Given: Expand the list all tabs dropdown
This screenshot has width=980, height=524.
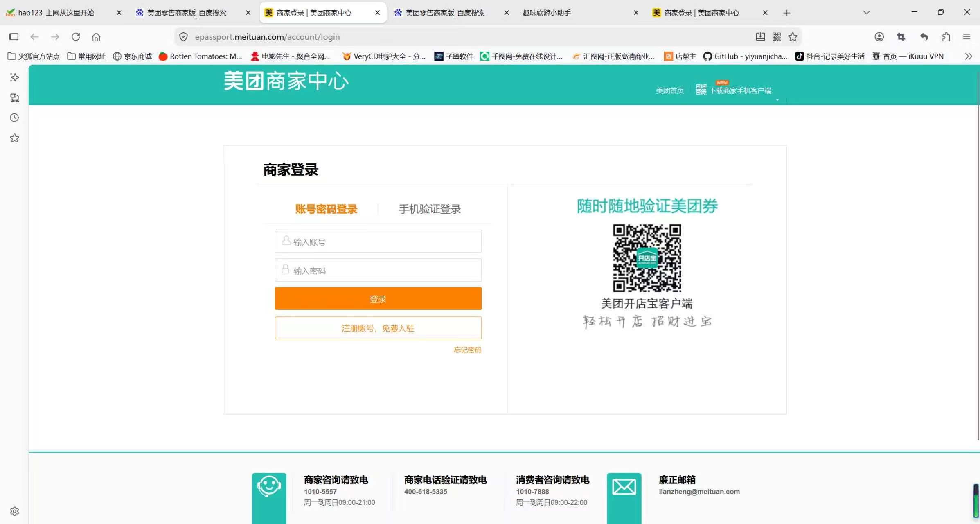Looking at the screenshot, I should (x=866, y=13).
